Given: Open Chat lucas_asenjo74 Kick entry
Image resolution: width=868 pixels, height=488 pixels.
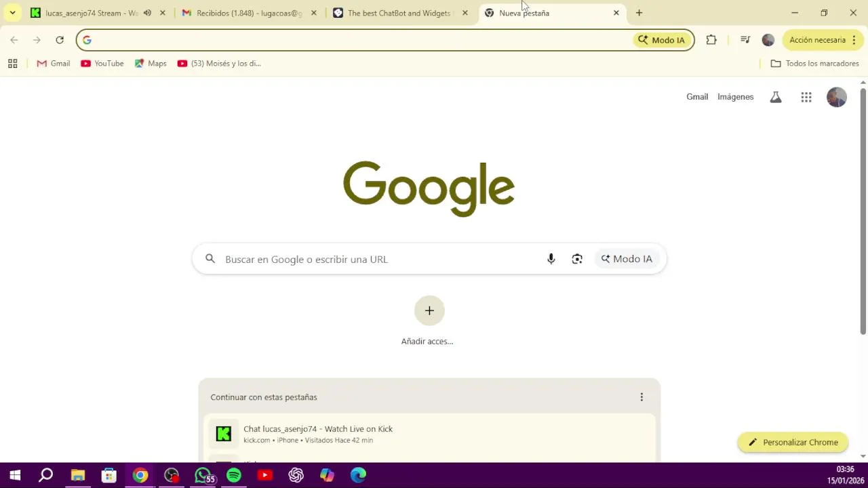Looking at the screenshot, I should [x=429, y=434].
